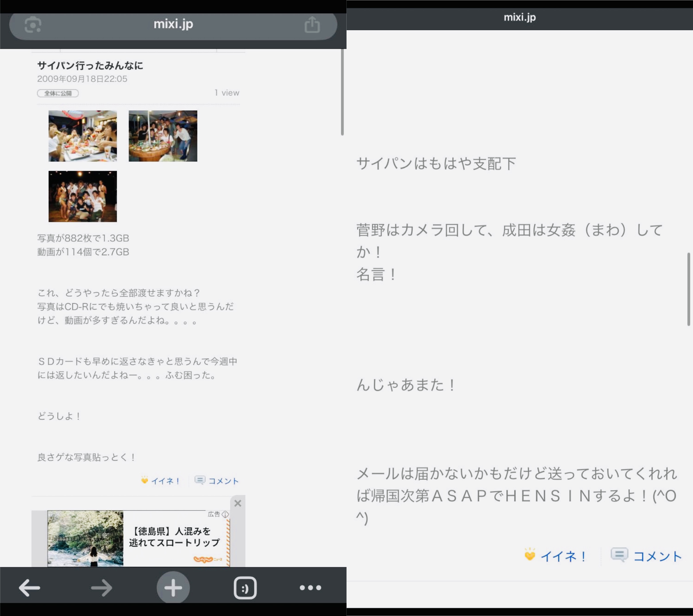The width and height of the screenshot is (693, 616).
Task: Tap the ad info icon next to 広告
Action: (225, 514)
